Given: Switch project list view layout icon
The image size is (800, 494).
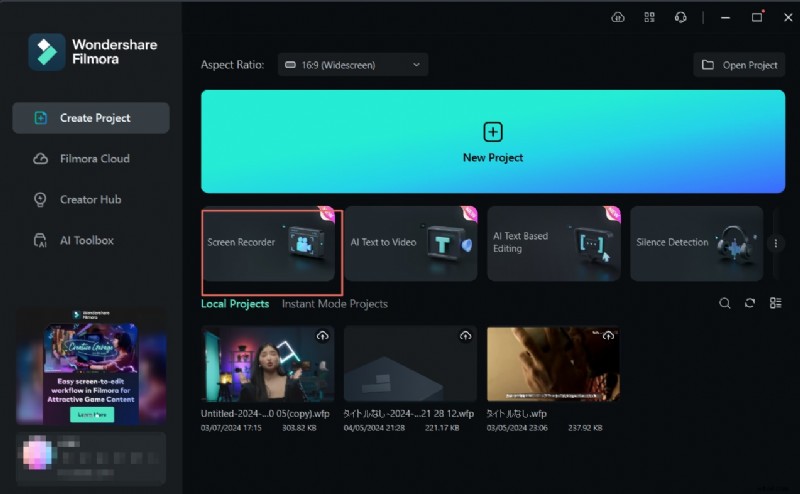Looking at the screenshot, I should coord(775,303).
